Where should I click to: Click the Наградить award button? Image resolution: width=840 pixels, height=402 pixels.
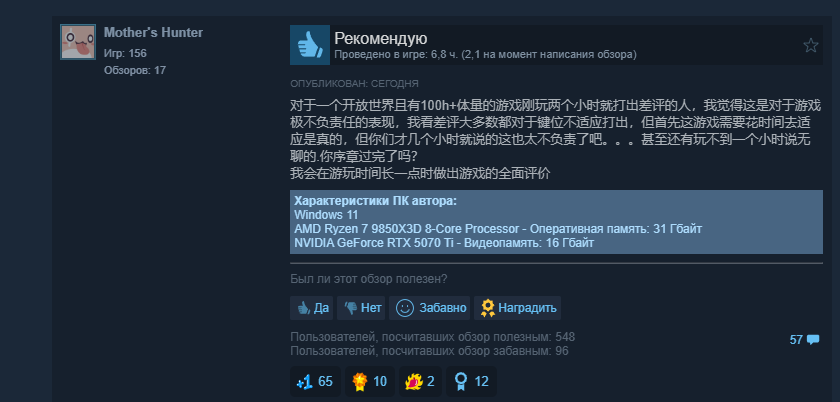[x=518, y=308]
